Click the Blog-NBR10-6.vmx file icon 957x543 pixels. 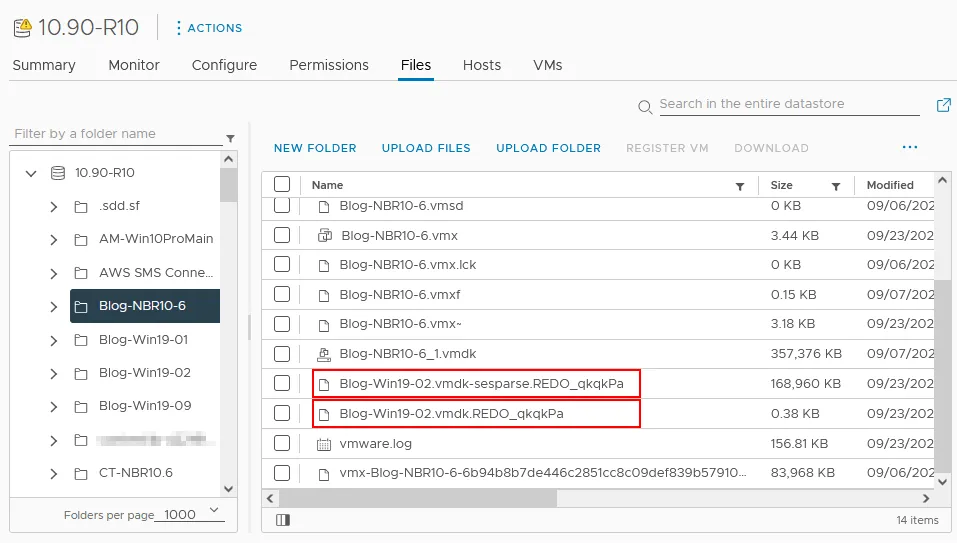coord(324,236)
